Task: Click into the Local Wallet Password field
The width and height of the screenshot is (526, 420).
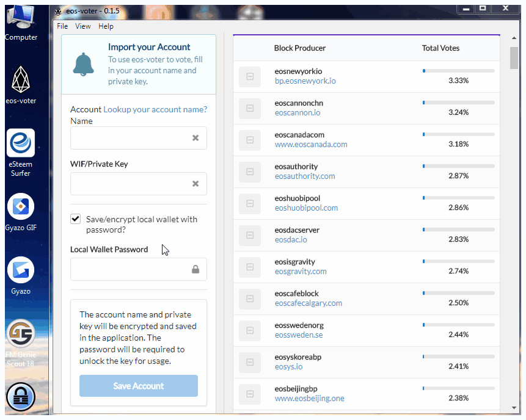Action: click(139, 269)
